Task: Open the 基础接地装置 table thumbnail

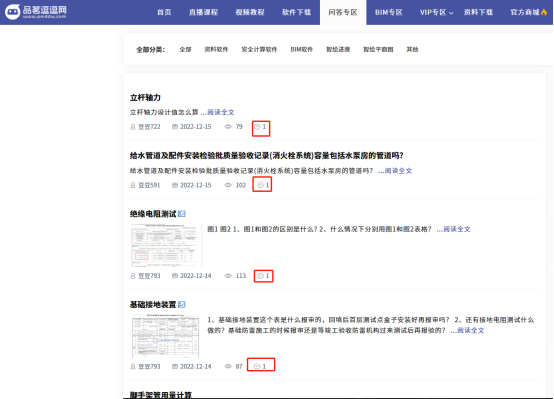Action: coord(165,336)
